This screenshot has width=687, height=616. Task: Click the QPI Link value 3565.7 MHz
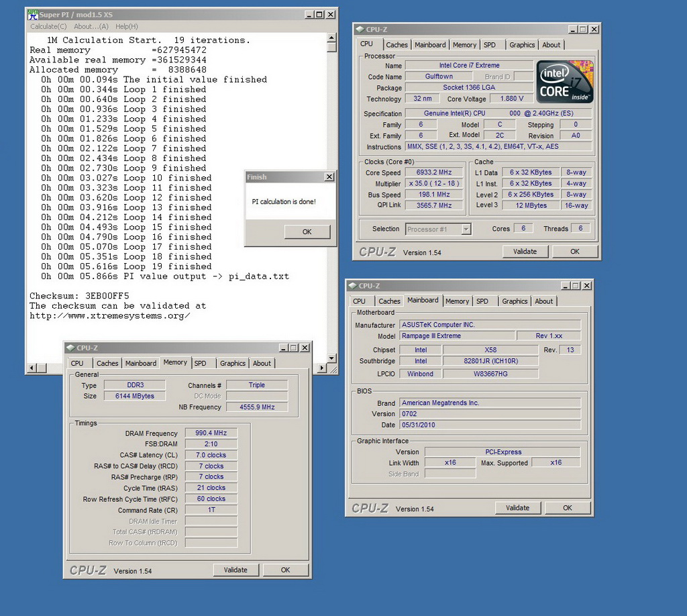[x=434, y=205]
